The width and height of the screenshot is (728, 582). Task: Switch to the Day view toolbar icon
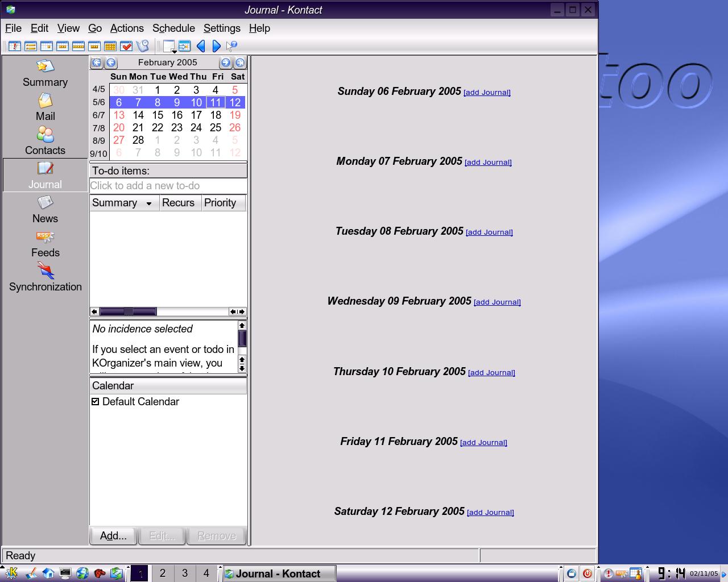(47, 46)
